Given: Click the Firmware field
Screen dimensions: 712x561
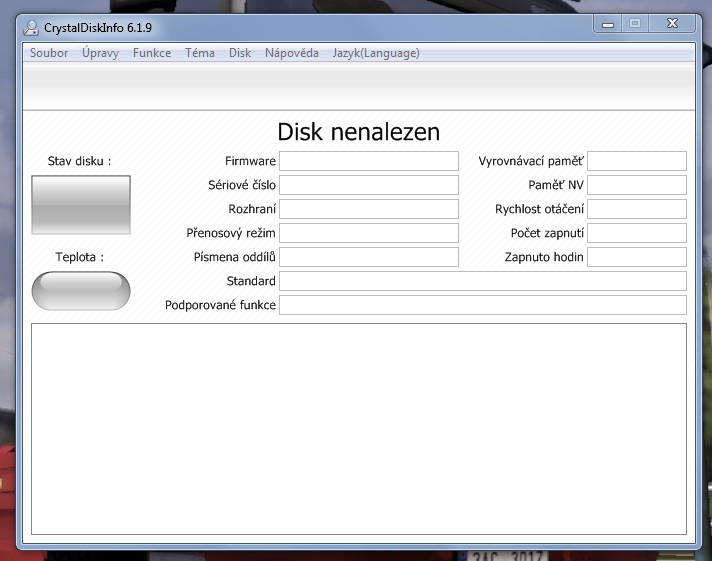Looking at the screenshot, I should point(368,161).
